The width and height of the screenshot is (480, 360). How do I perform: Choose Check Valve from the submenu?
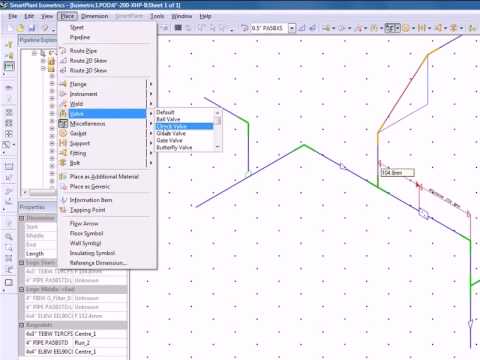coord(185,126)
